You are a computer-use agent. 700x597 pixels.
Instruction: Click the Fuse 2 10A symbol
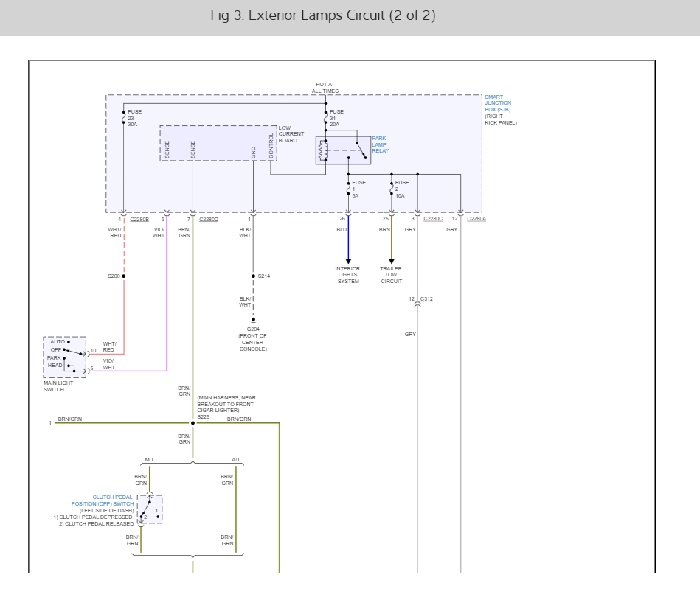point(391,189)
